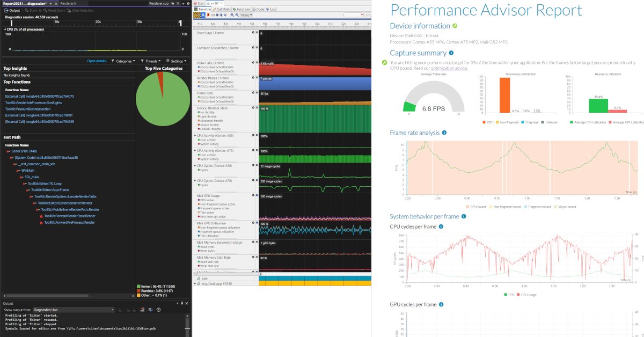Screen dimensions: 644x337
Task: Open gear settings for Frame Rate chart
Action: click(x=253, y=93)
